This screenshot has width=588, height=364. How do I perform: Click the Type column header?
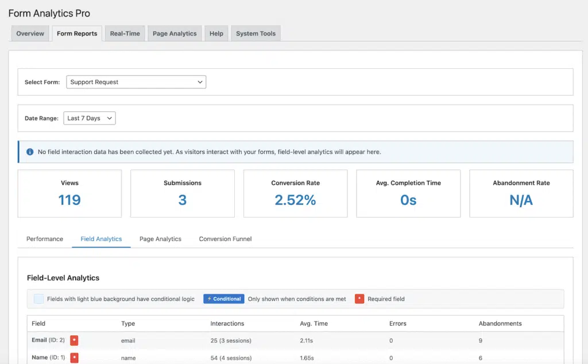(128, 323)
